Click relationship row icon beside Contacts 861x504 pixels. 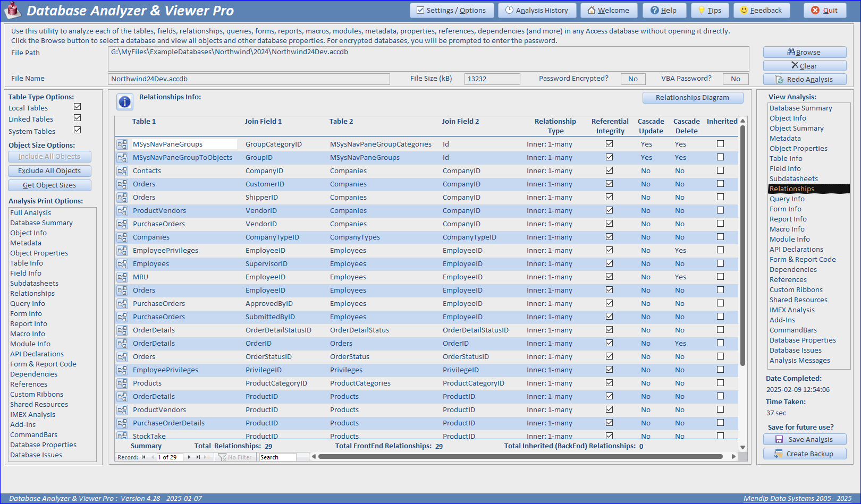click(122, 171)
